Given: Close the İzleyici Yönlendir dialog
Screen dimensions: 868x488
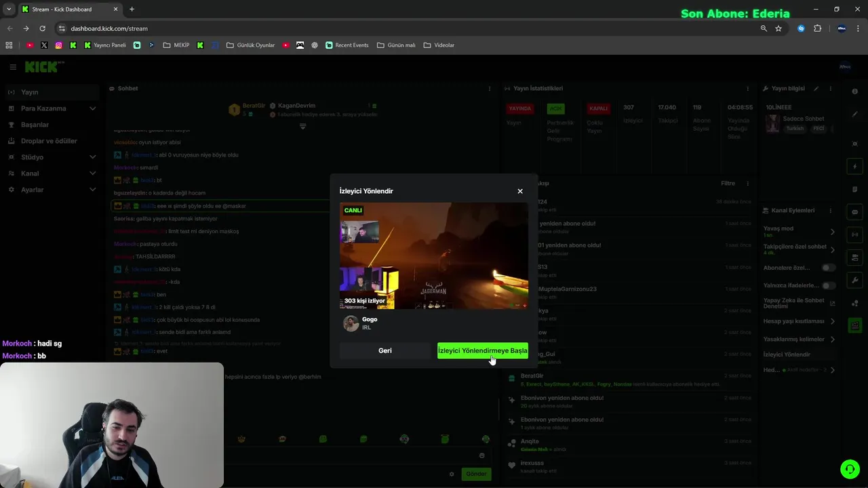Looking at the screenshot, I should [x=520, y=191].
